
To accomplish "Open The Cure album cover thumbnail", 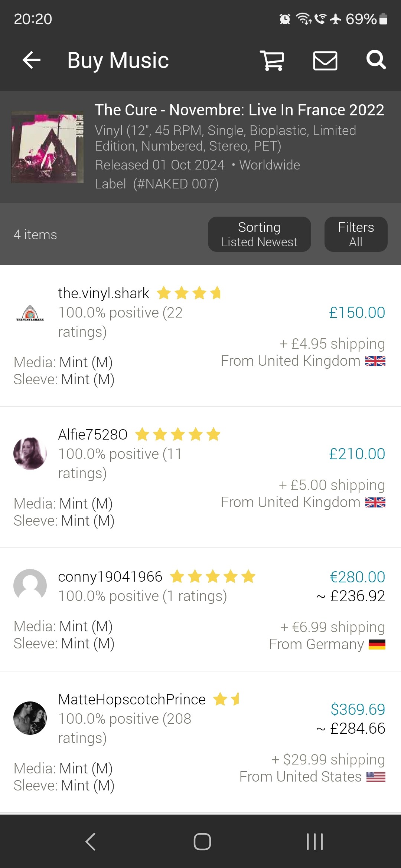I will 48,147.
